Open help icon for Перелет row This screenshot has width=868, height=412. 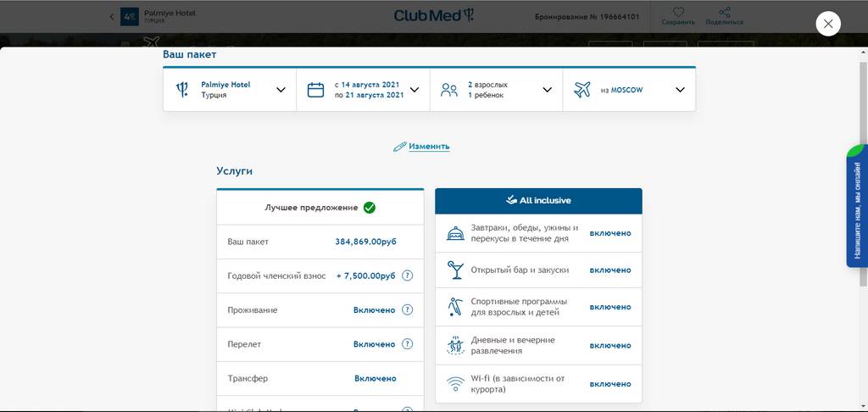pos(407,344)
